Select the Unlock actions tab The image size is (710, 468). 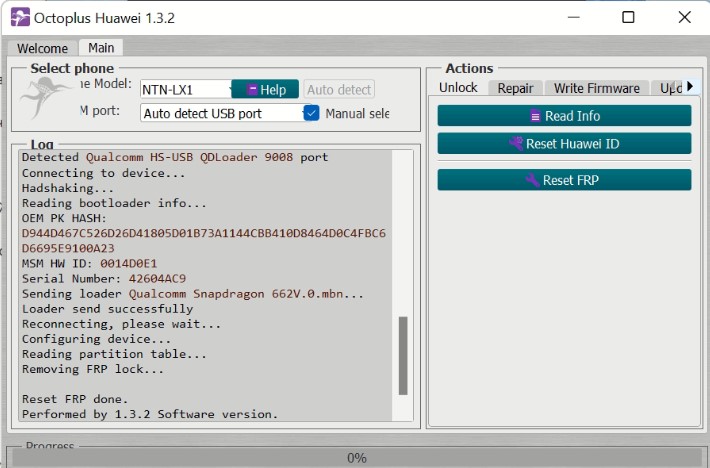tap(458, 87)
